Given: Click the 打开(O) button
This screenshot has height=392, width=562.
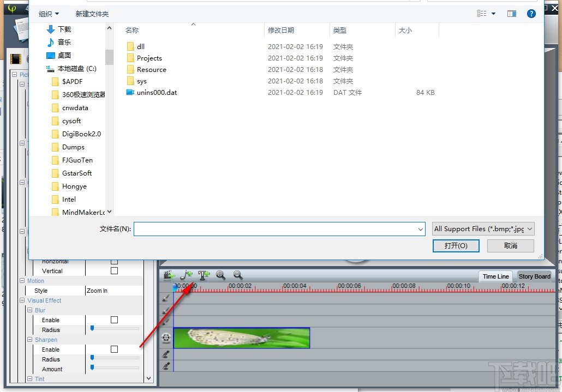Looking at the screenshot, I should 456,245.
